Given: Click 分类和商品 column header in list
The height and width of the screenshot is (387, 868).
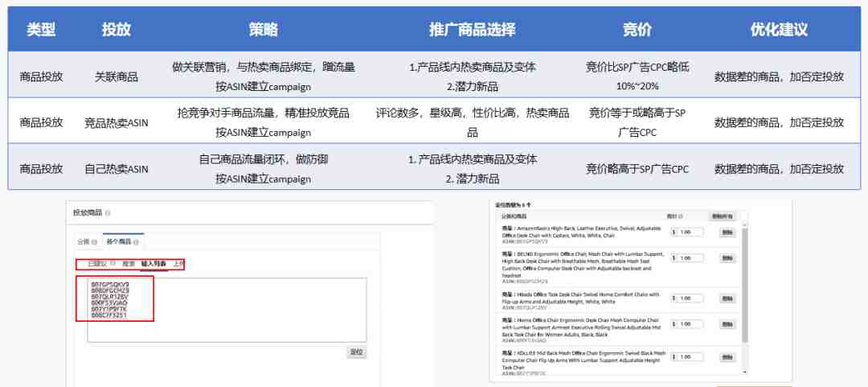Looking at the screenshot, I should click(x=514, y=216).
